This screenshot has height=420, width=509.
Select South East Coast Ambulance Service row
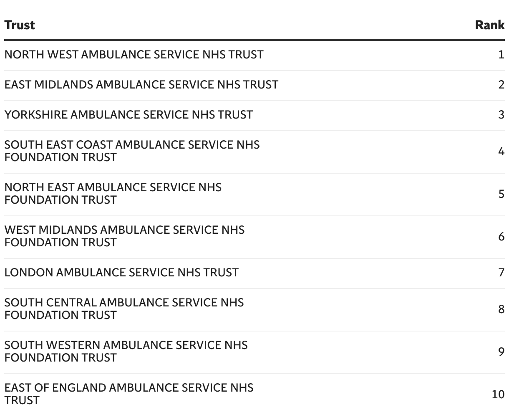point(254,151)
